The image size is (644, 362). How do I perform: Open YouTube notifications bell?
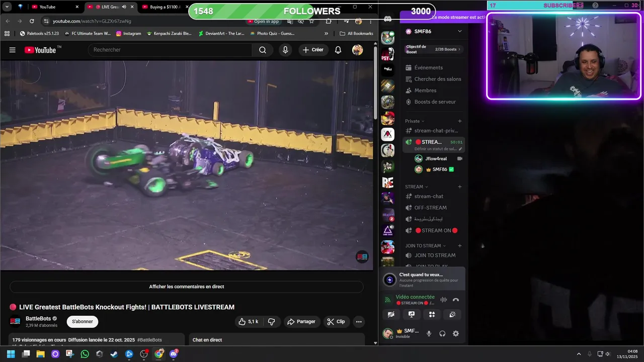pyautogui.click(x=338, y=50)
